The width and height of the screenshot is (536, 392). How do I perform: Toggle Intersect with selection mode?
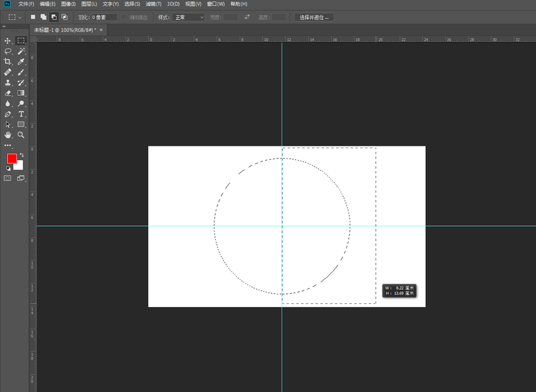[64, 17]
